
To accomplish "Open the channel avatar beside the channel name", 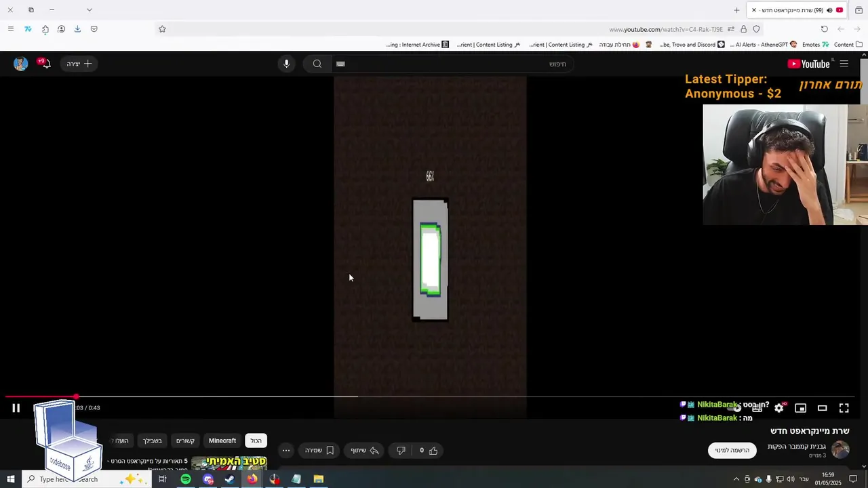I will point(840,449).
